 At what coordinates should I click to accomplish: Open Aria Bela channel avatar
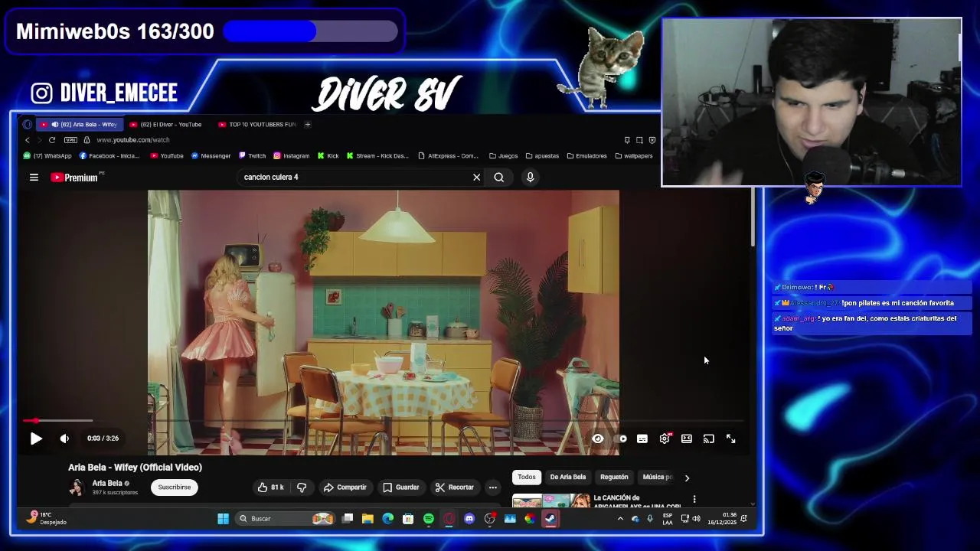(77, 487)
